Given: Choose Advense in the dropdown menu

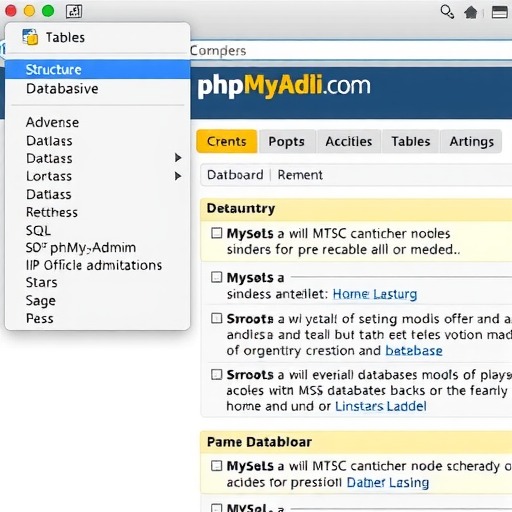Looking at the screenshot, I should tap(53, 122).
